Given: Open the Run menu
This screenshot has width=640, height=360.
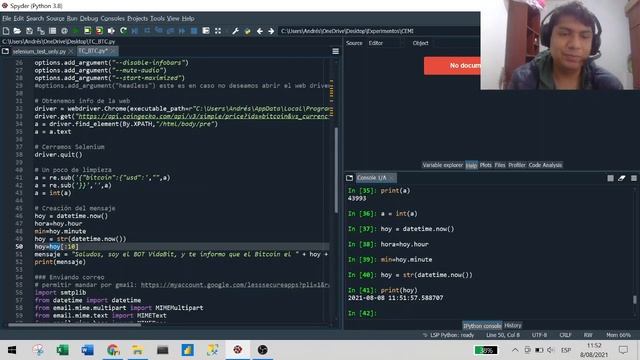Looking at the screenshot, I should point(72,18).
